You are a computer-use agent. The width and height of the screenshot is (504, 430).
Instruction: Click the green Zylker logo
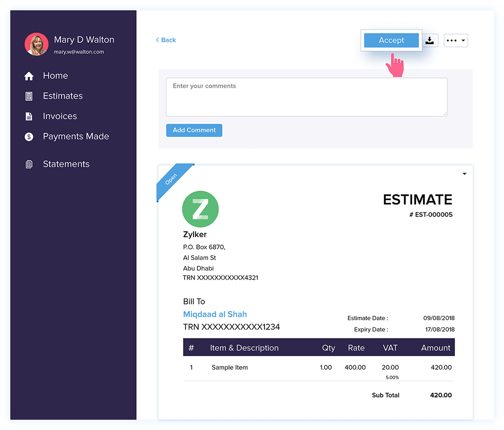(x=201, y=209)
